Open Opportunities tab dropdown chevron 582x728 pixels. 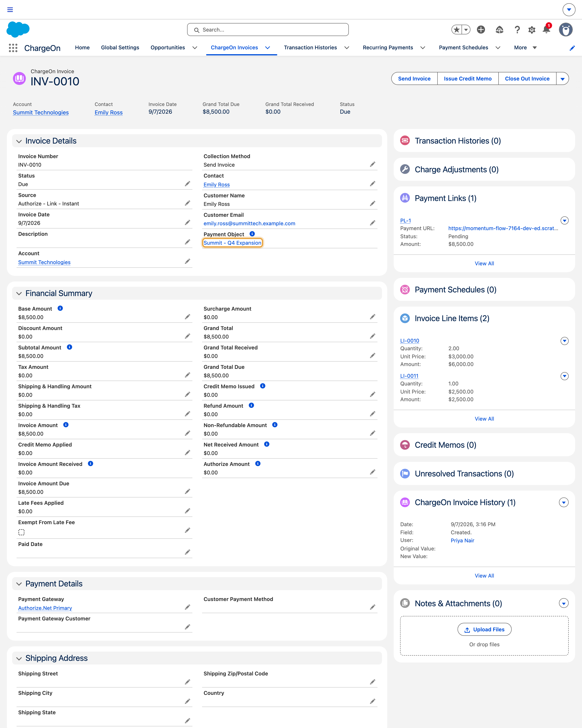point(195,48)
